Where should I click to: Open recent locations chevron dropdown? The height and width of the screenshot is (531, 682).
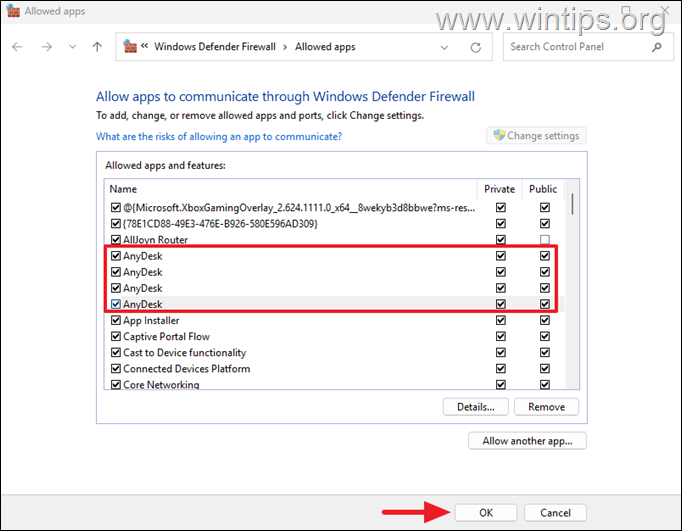72,47
